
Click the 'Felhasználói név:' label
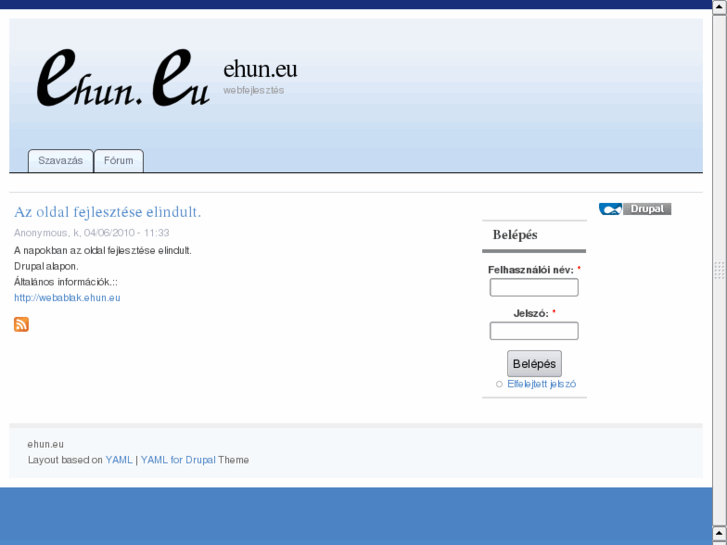[531, 270]
